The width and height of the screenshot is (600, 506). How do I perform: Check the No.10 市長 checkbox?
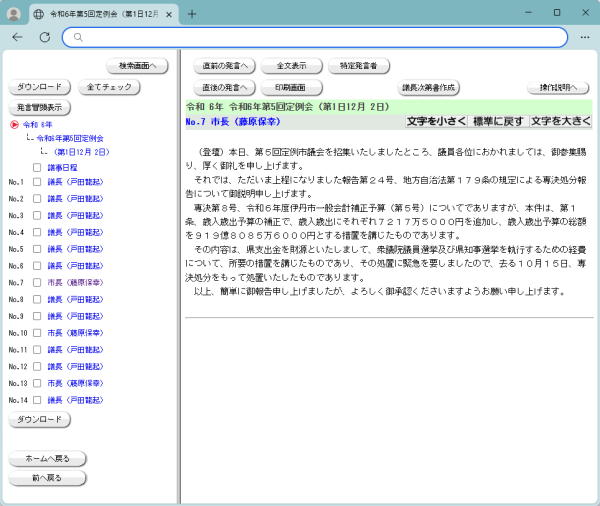point(37,333)
